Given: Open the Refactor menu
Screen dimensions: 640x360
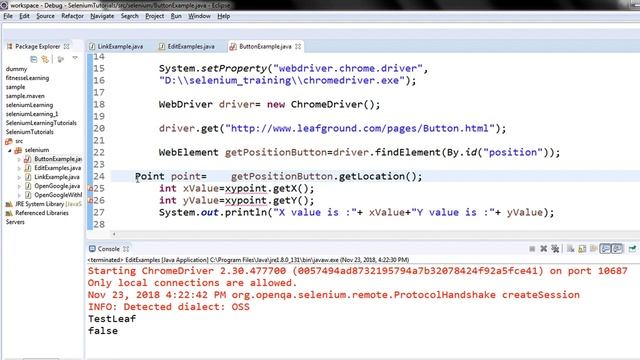Looking at the screenshot, I should click(x=72, y=16).
